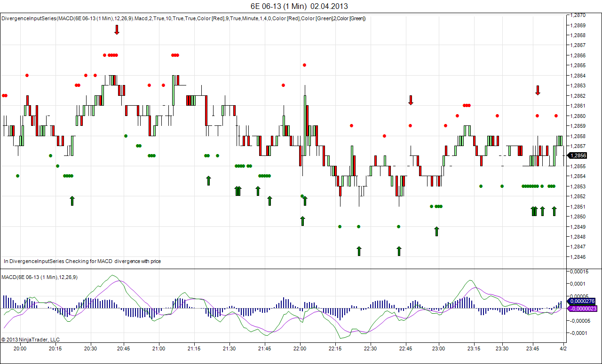Viewport: 602px width, 364px height.
Task: Click the 1,2864 price axis label
Action: pyautogui.click(x=578, y=76)
